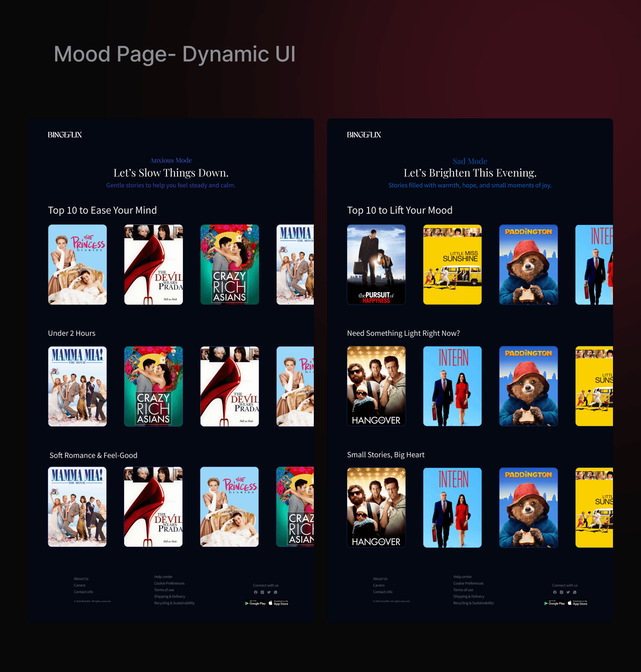The width and height of the screenshot is (641, 672).
Task: Open Facebook icon in Sad Mode footer
Action: (x=555, y=592)
